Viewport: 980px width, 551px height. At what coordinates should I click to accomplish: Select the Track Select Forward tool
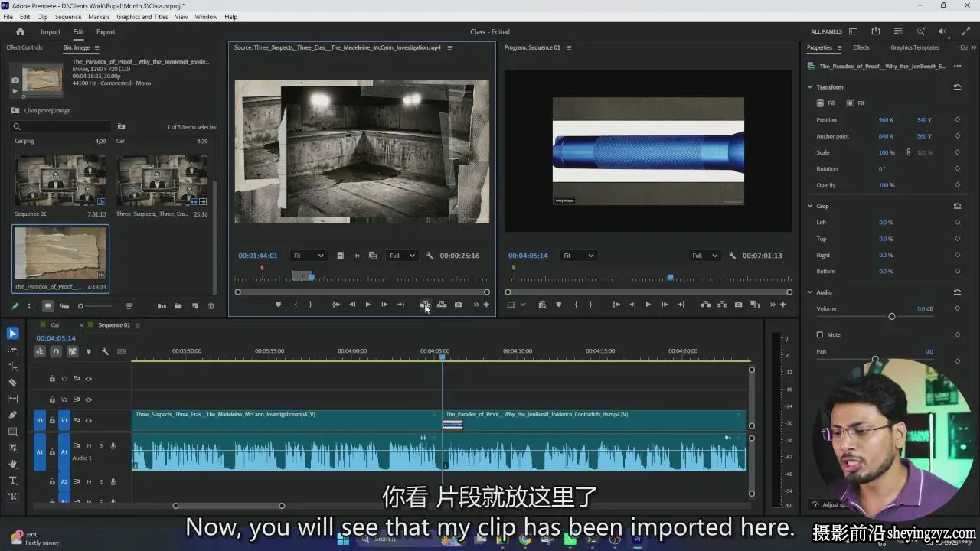click(x=12, y=350)
